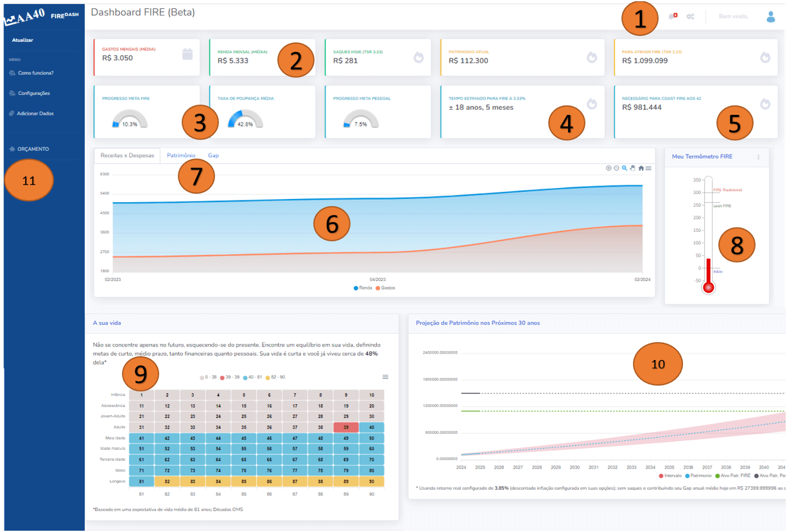Toggle the Gastos series in chart legend
The height and width of the screenshot is (532, 787).
[x=385, y=288]
